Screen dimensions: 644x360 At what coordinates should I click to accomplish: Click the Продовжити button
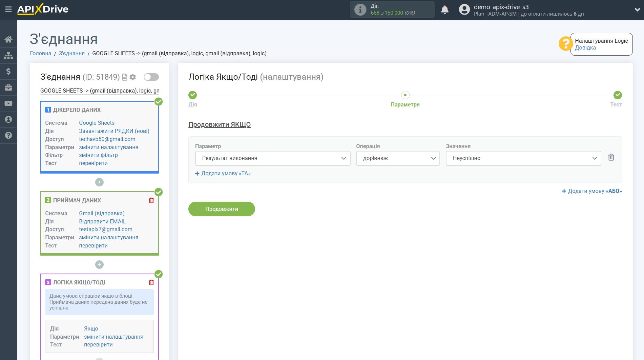tap(222, 209)
